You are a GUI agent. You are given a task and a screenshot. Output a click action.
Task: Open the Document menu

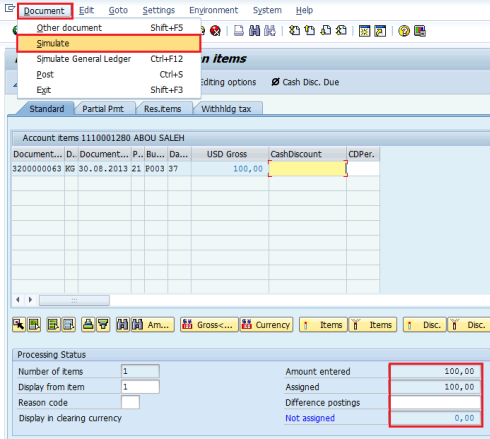pyautogui.click(x=44, y=11)
